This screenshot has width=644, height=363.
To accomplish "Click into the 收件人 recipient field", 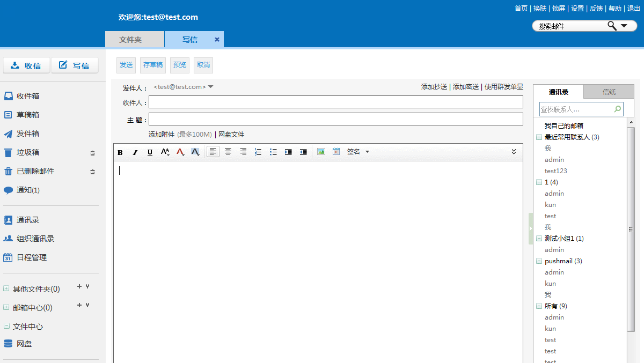I will pos(335,102).
